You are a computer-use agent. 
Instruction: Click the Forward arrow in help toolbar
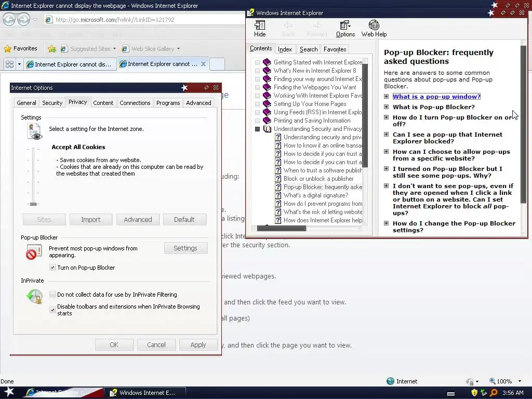pos(317,25)
